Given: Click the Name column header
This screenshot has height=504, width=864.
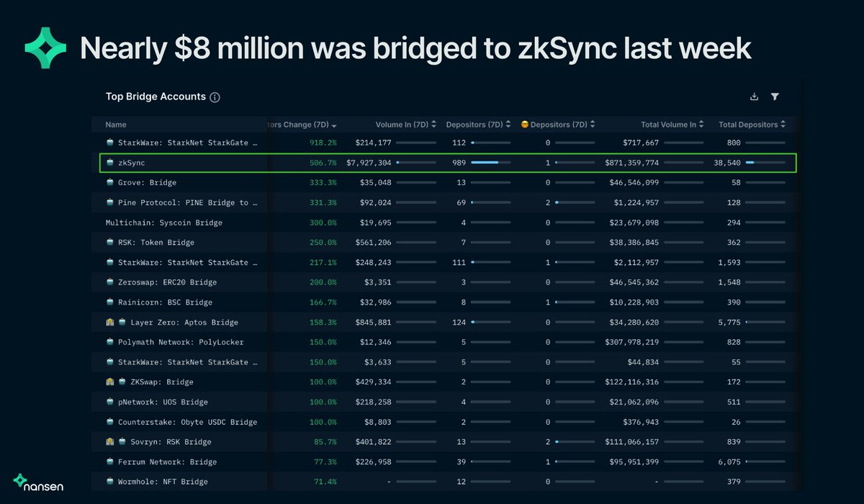Looking at the screenshot, I should pos(115,124).
